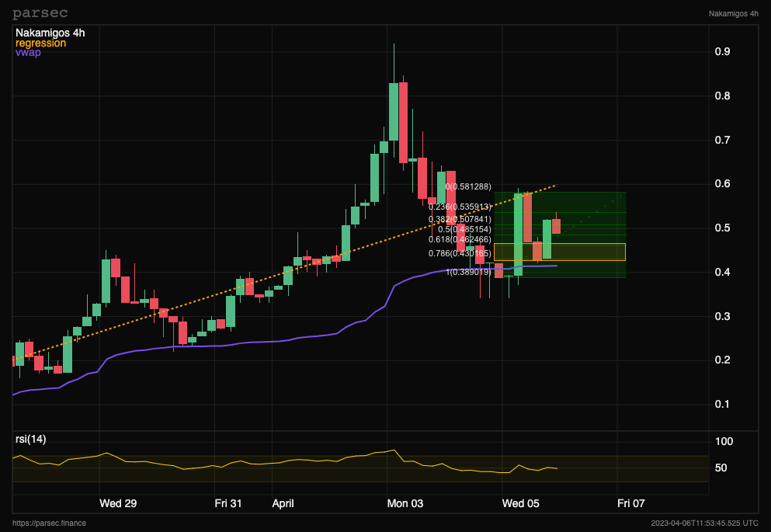Click the 1(0.389019) Fibonacci level label
771x532 pixels.
tap(469, 272)
